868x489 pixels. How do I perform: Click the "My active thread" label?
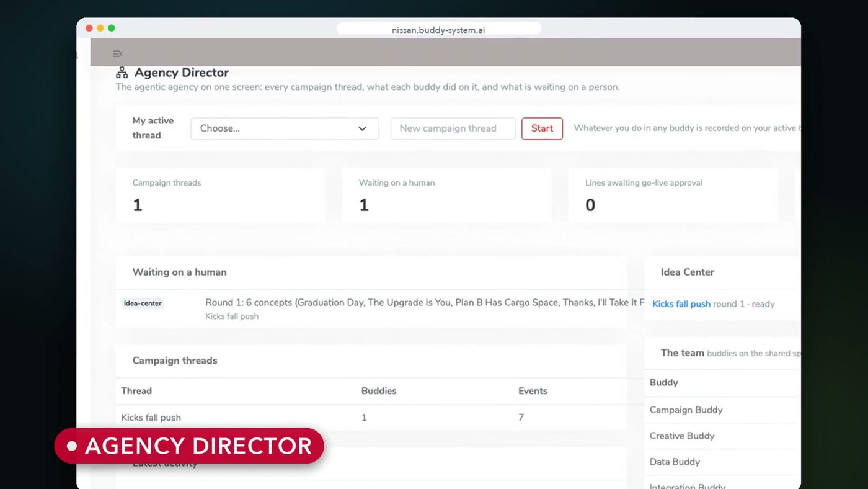pos(153,128)
